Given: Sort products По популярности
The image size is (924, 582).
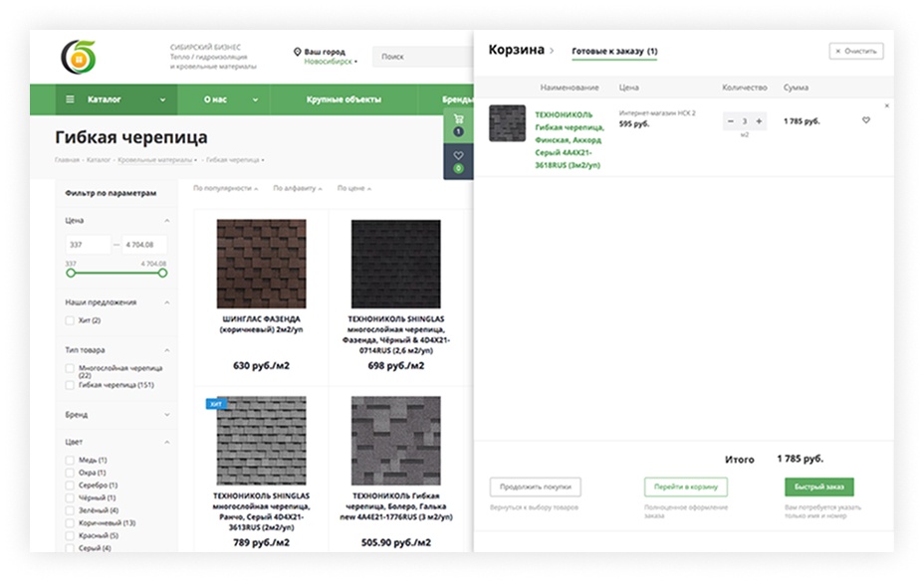Looking at the screenshot, I should (x=225, y=188).
